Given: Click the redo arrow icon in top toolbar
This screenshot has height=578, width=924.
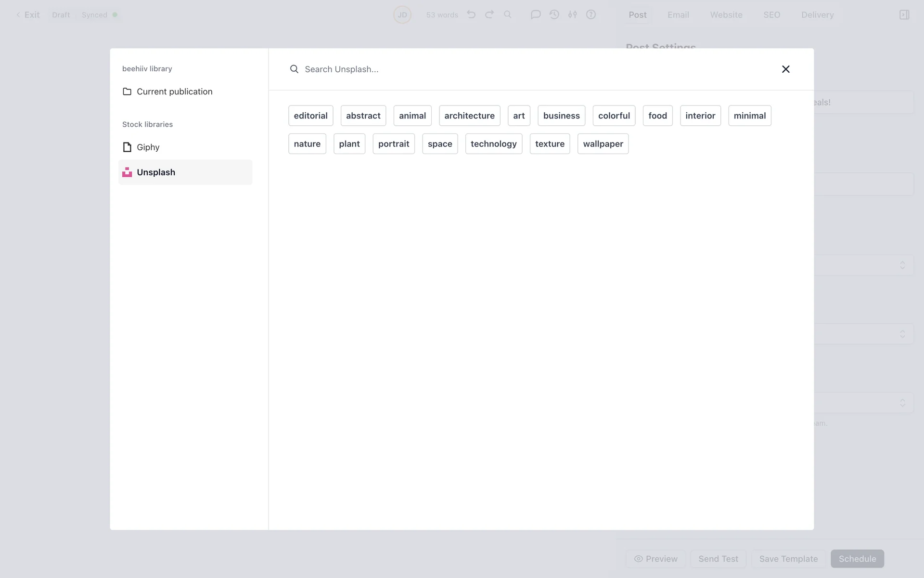Looking at the screenshot, I should (489, 14).
